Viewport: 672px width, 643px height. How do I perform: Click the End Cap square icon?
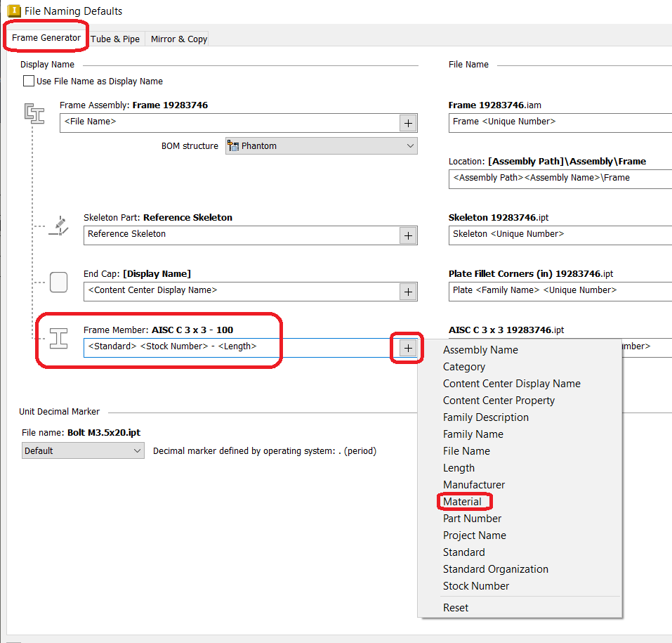[x=59, y=282]
